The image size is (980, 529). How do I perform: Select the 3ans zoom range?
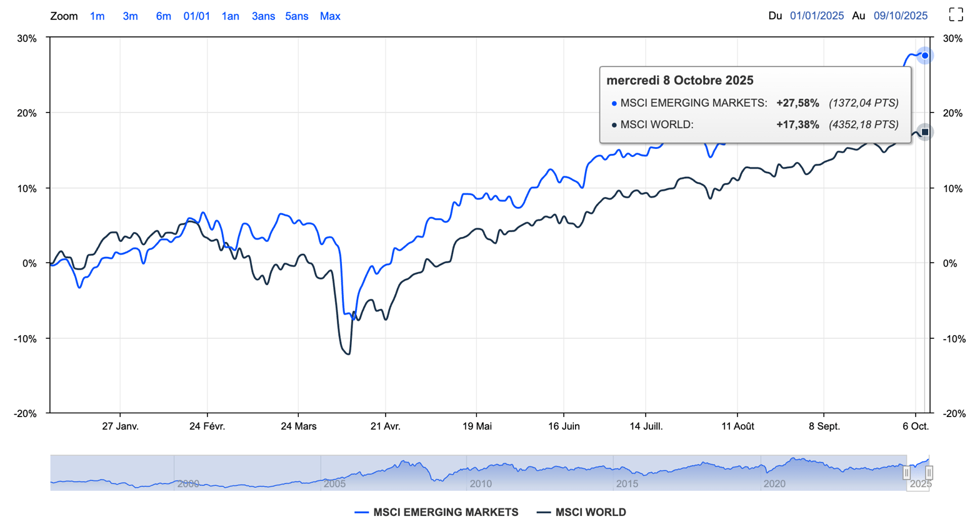click(x=263, y=16)
